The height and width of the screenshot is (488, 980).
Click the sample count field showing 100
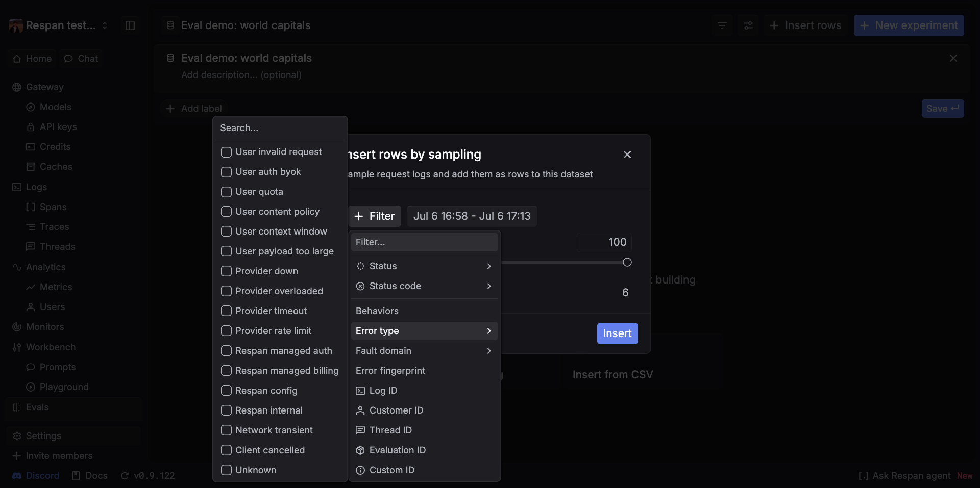pos(604,242)
